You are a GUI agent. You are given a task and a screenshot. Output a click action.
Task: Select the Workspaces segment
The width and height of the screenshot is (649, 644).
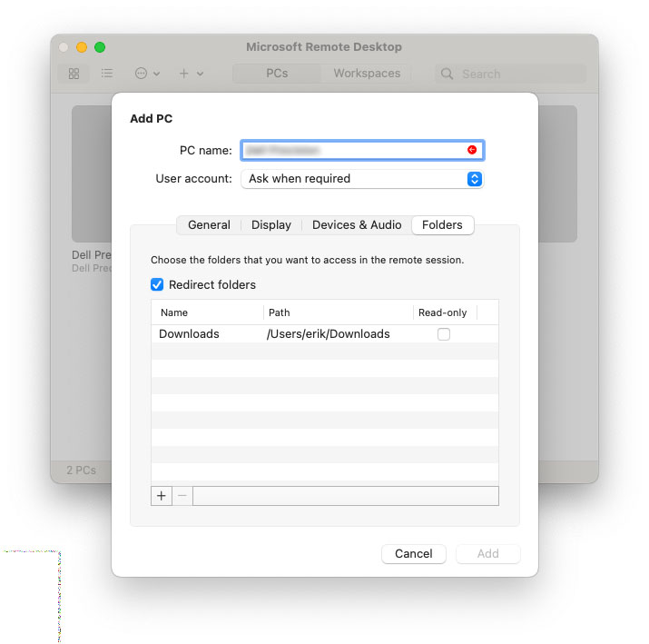click(367, 74)
